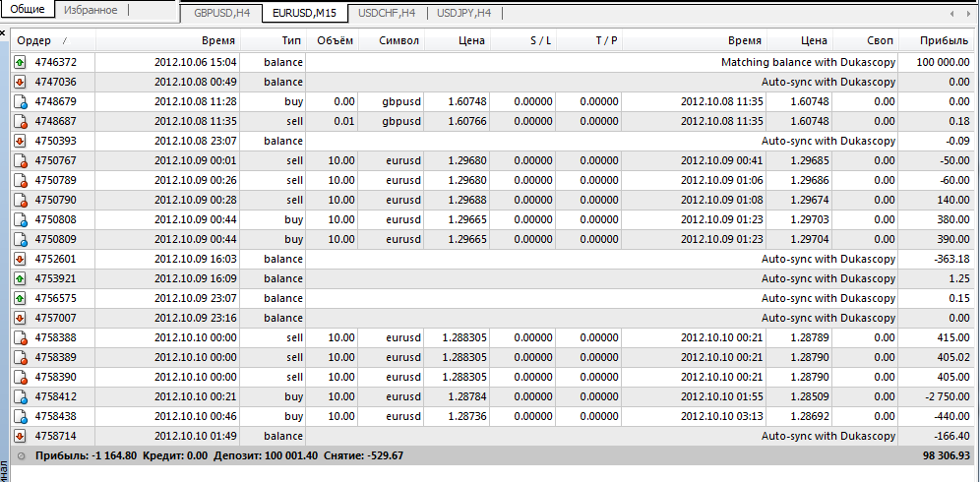
Task: Click the Депозит: 100 001.40 summary text
Action: tap(266, 455)
